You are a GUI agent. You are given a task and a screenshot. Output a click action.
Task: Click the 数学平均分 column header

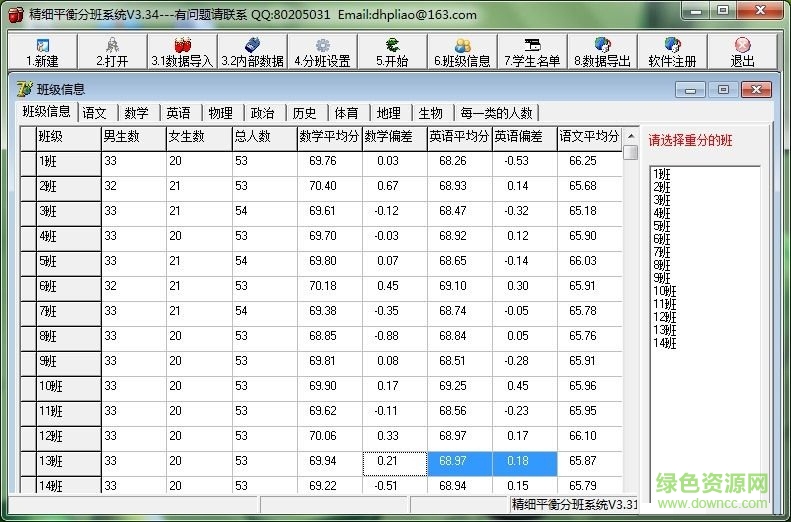(329, 137)
